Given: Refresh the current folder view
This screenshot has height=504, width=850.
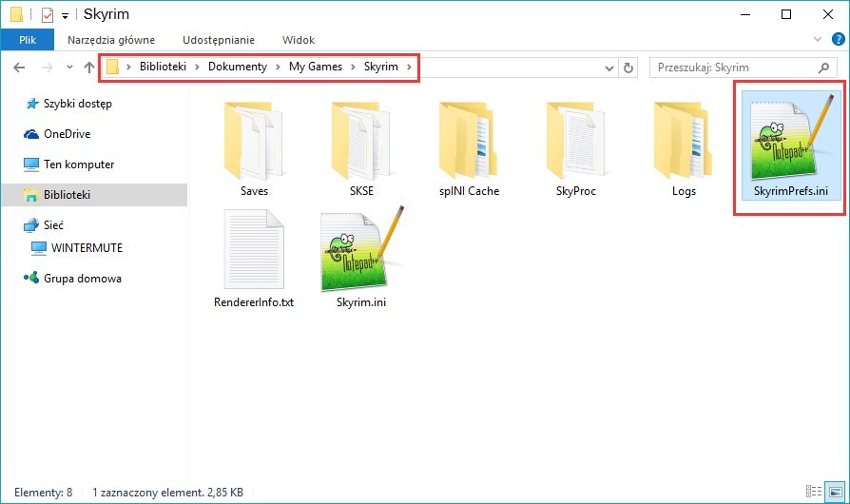Looking at the screenshot, I should point(628,68).
